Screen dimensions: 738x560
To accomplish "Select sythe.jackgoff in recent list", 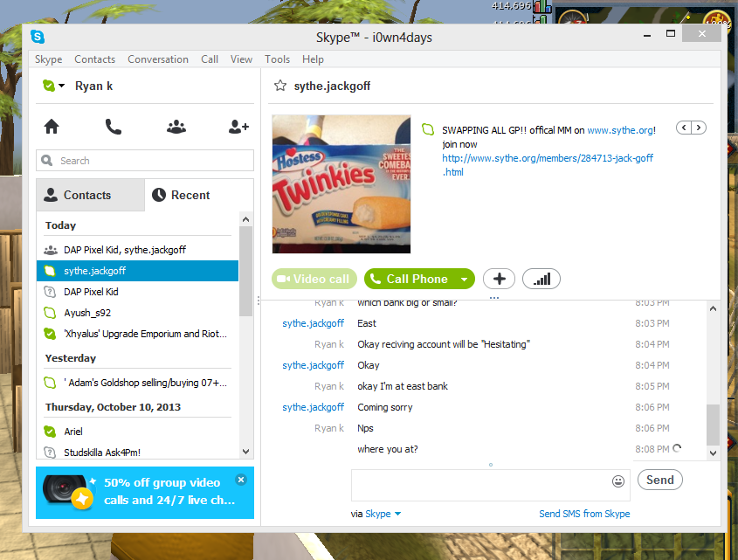I will 137,271.
